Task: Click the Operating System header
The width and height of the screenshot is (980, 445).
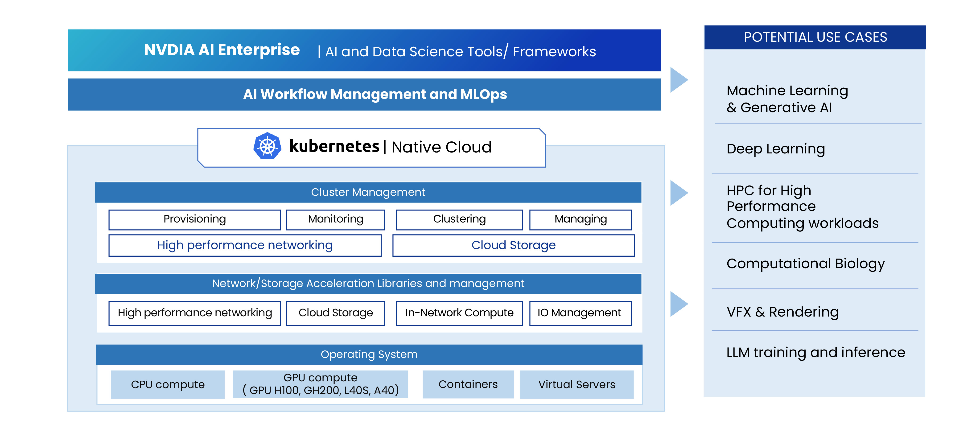Action: pyautogui.click(x=369, y=354)
